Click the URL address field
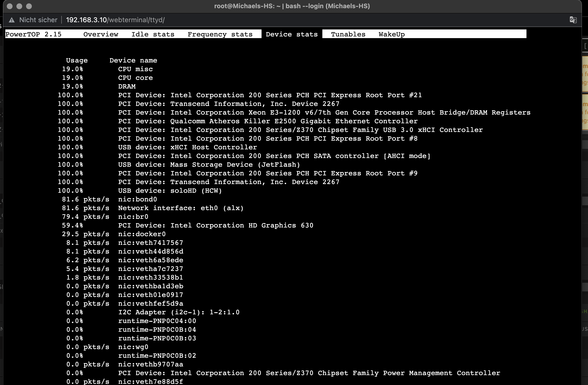 (115, 20)
